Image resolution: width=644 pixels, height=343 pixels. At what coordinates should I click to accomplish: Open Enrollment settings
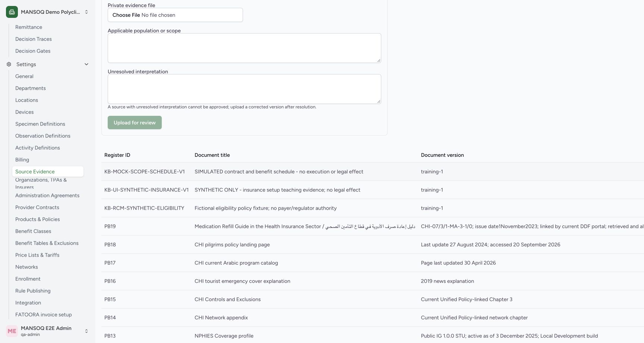click(28, 279)
